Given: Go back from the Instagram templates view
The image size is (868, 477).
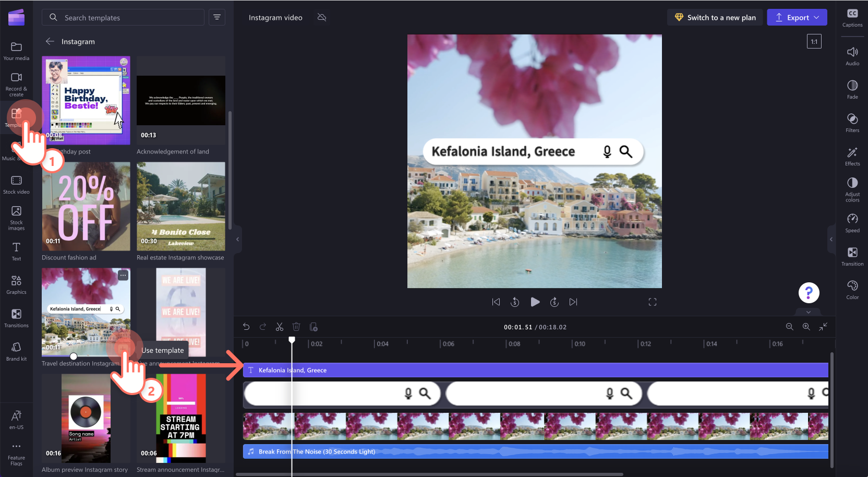Looking at the screenshot, I should 50,41.
